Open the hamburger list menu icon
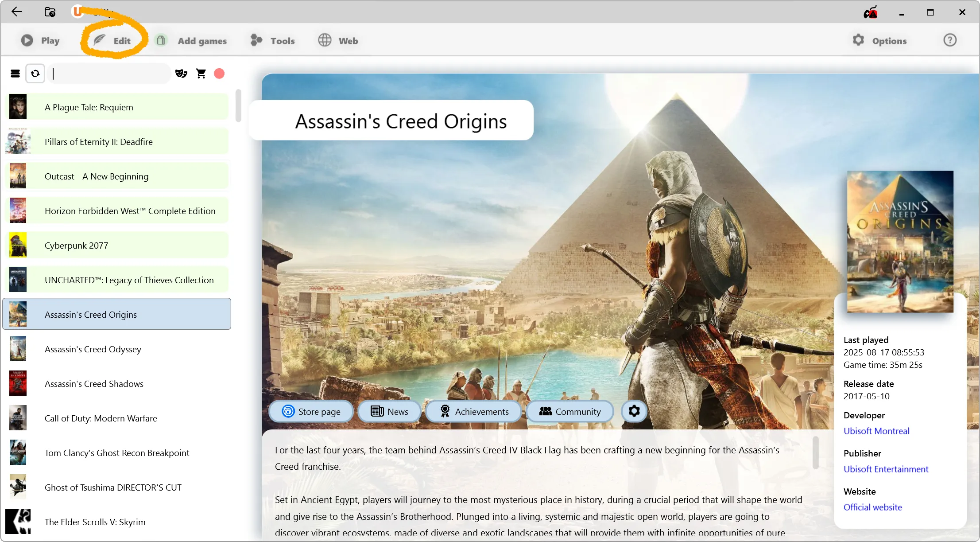 [x=15, y=74]
